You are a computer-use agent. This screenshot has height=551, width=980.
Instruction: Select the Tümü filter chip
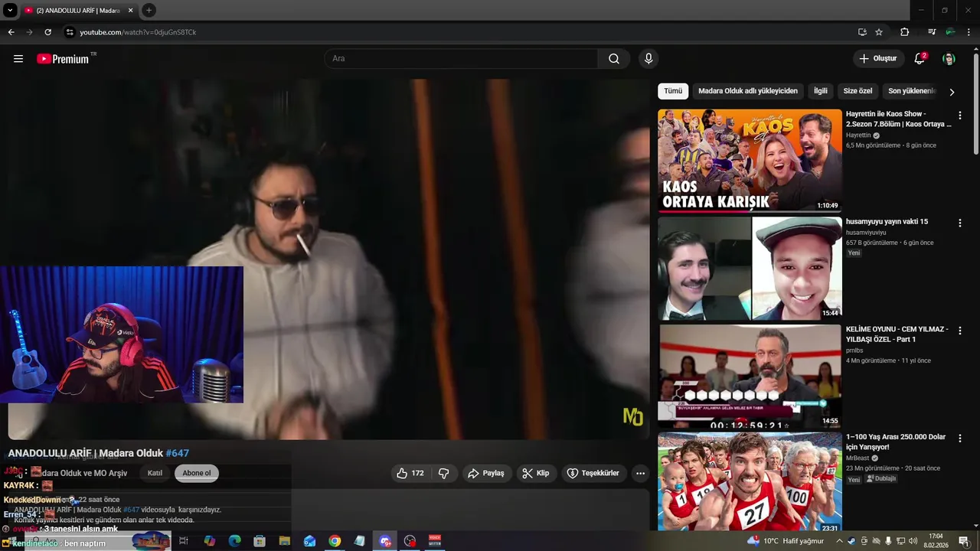[x=673, y=91]
